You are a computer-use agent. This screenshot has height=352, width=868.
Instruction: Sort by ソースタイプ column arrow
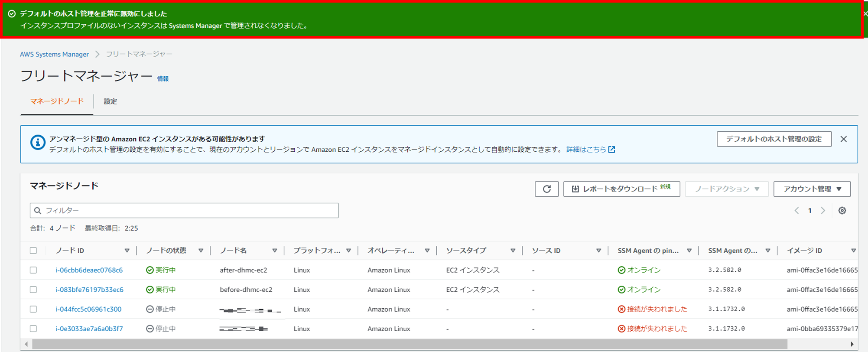click(x=513, y=251)
